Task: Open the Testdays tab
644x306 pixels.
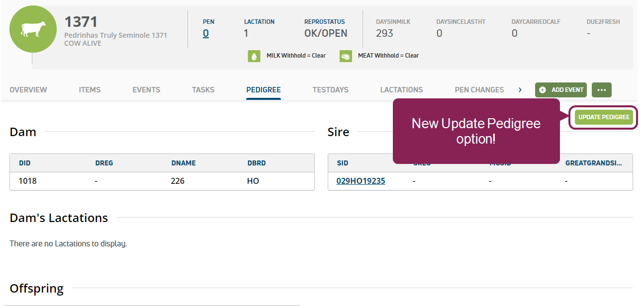Action: (330, 90)
